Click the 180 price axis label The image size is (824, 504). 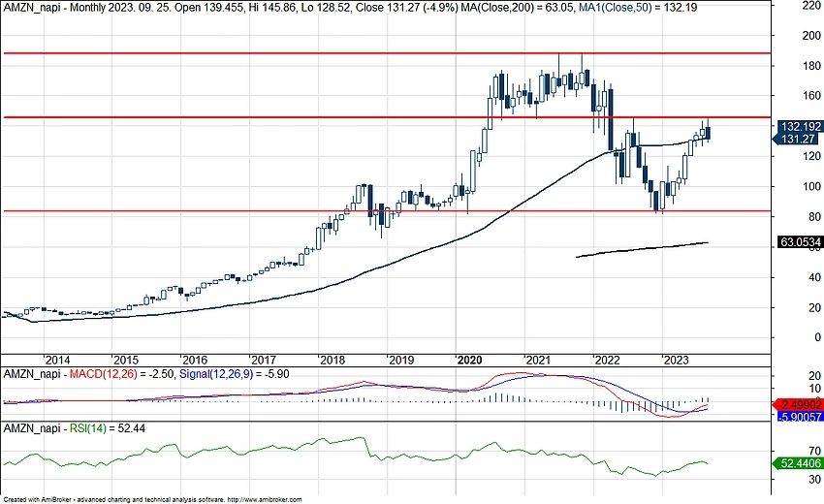[811, 66]
